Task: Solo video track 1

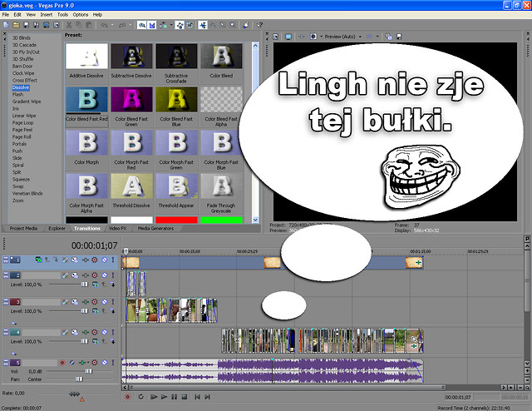Action: (x=113, y=260)
